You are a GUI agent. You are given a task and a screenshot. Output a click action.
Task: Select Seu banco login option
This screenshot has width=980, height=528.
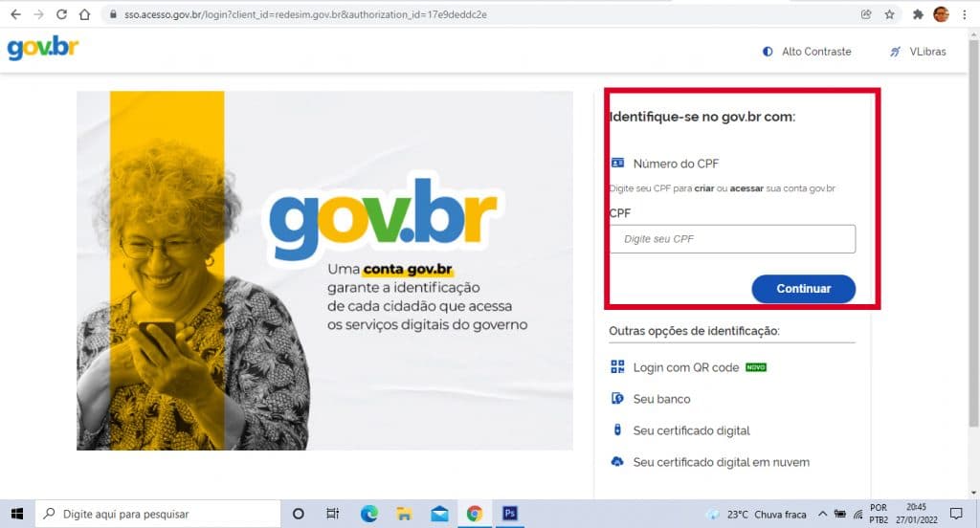pos(661,399)
